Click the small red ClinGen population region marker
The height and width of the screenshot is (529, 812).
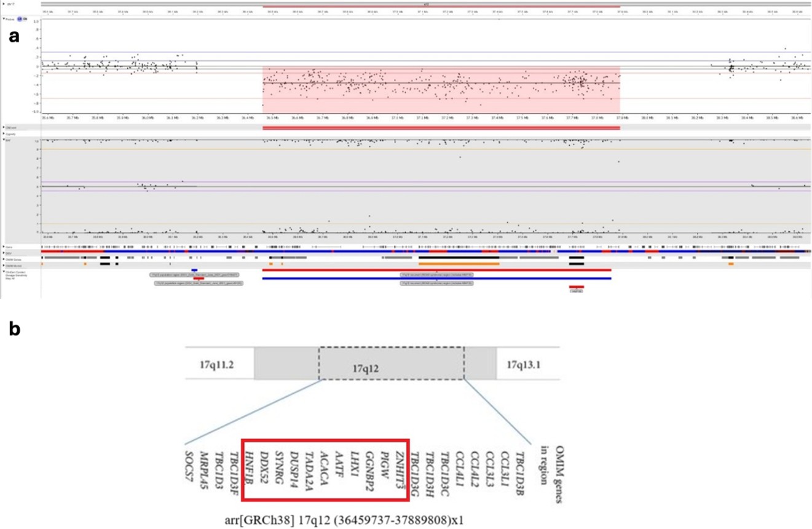pyautogui.click(x=198, y=279)
